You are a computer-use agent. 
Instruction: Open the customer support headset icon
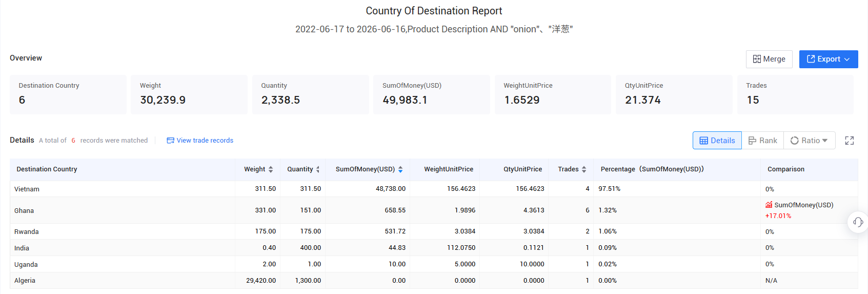click(858, 222)
